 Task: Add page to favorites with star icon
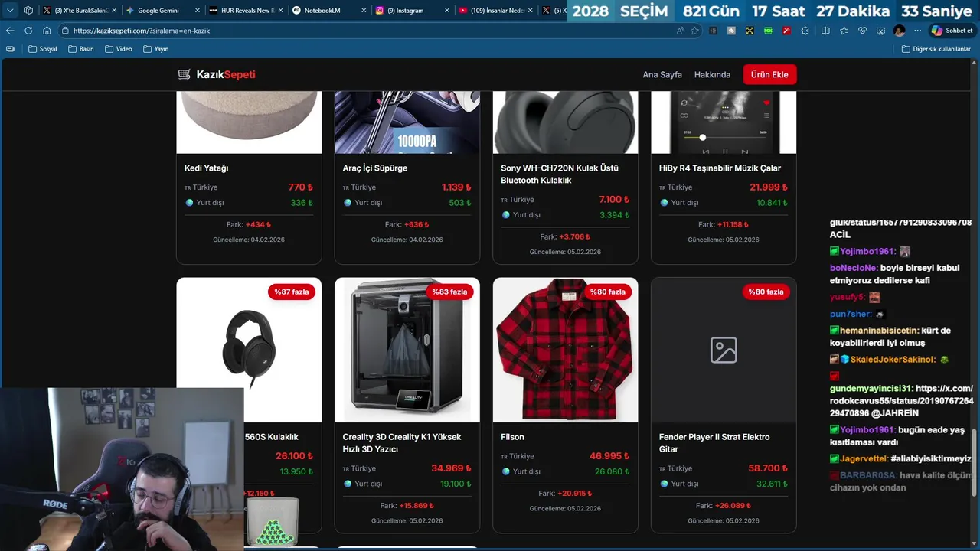click(x=694, y=31)
